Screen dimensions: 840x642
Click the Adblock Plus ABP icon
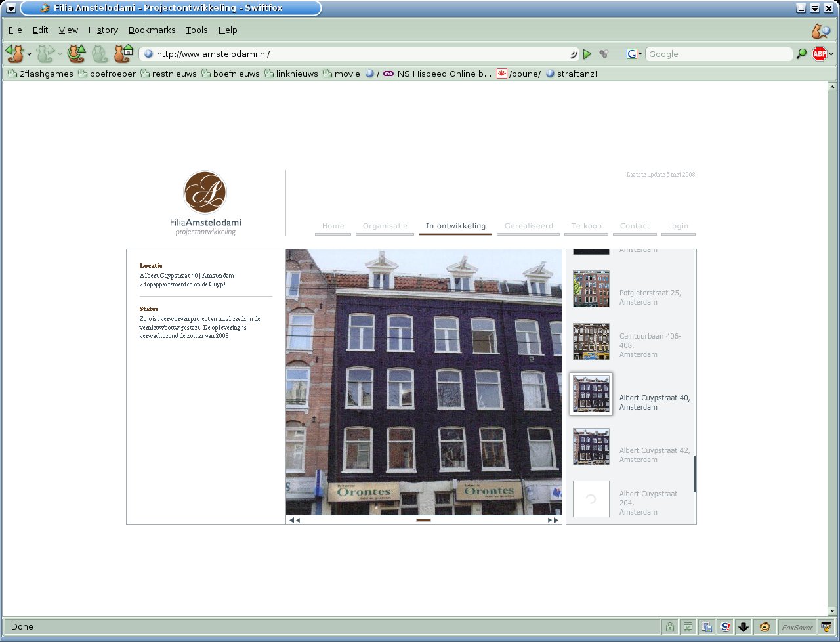[x=819, y=54]
